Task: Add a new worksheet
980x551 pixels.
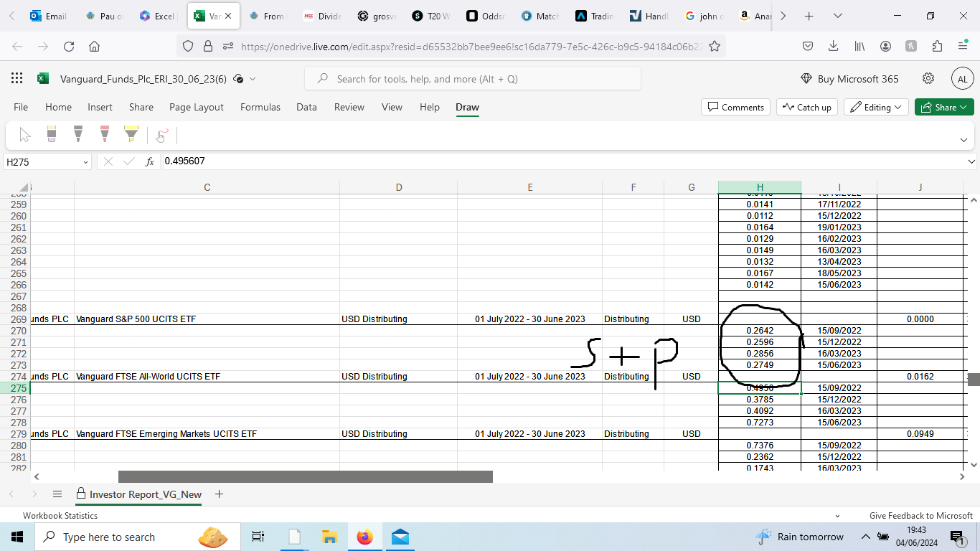Action: tap(220, 494)
